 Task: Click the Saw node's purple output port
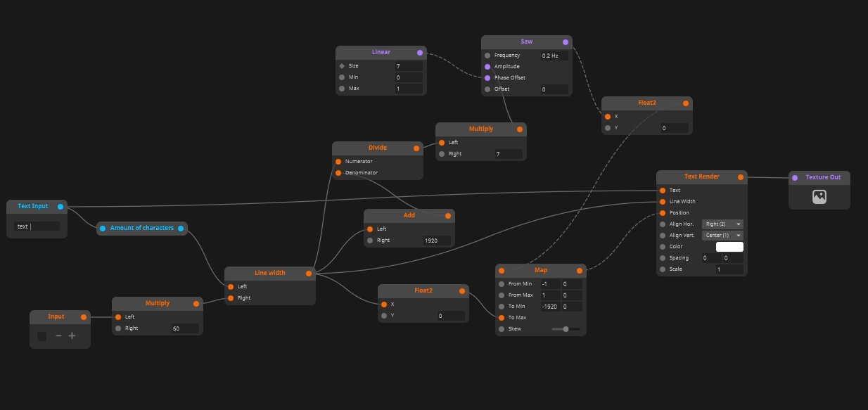(x=566, y=42)
